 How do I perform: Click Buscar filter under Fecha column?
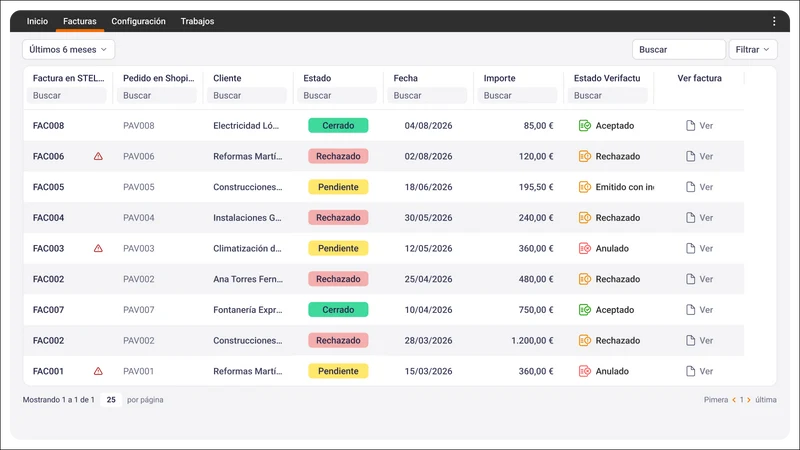click(428, 95)
